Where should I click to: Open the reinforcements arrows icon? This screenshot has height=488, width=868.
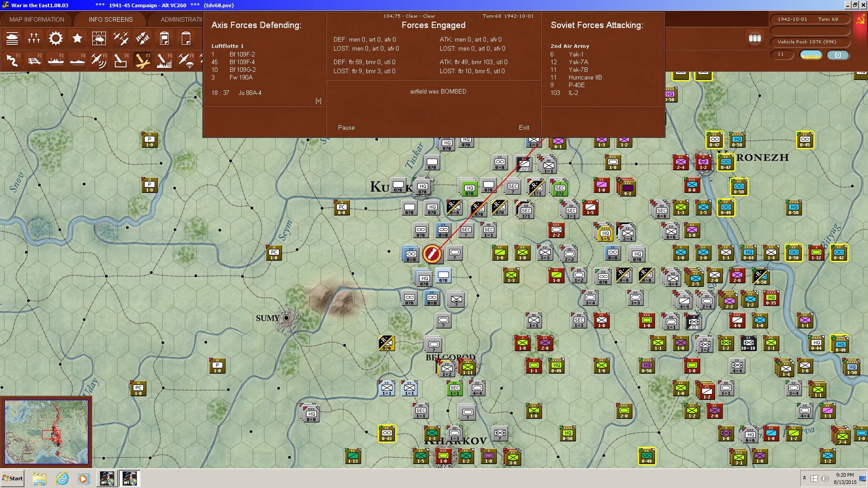(x=142, y=38)
